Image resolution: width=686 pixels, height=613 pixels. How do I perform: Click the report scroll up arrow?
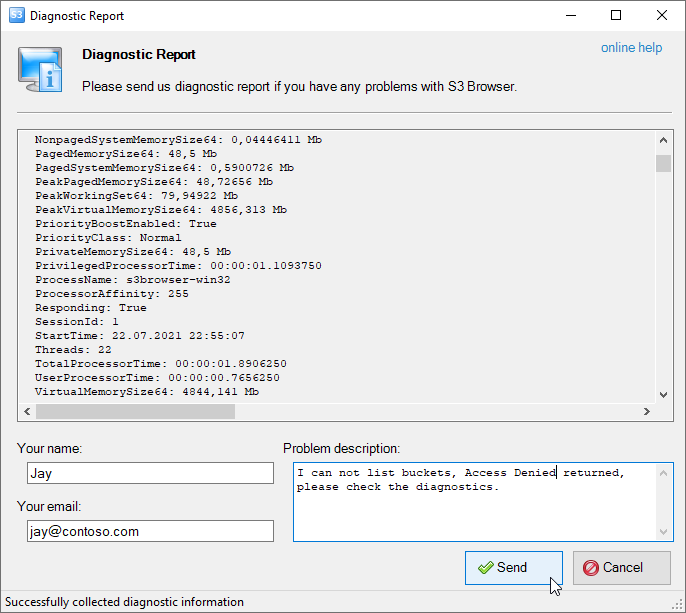(663, 140)
